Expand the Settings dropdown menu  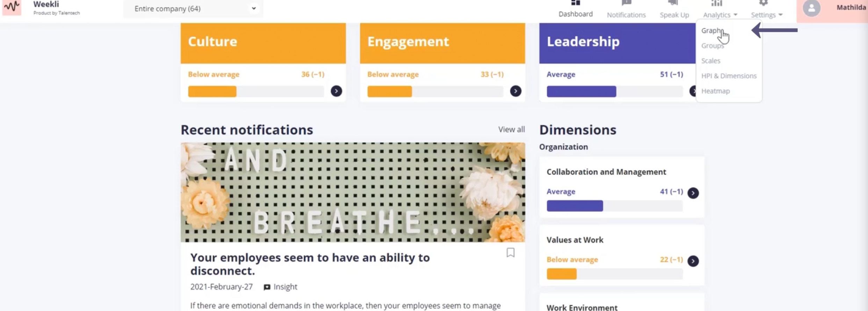tap(767, 15)
